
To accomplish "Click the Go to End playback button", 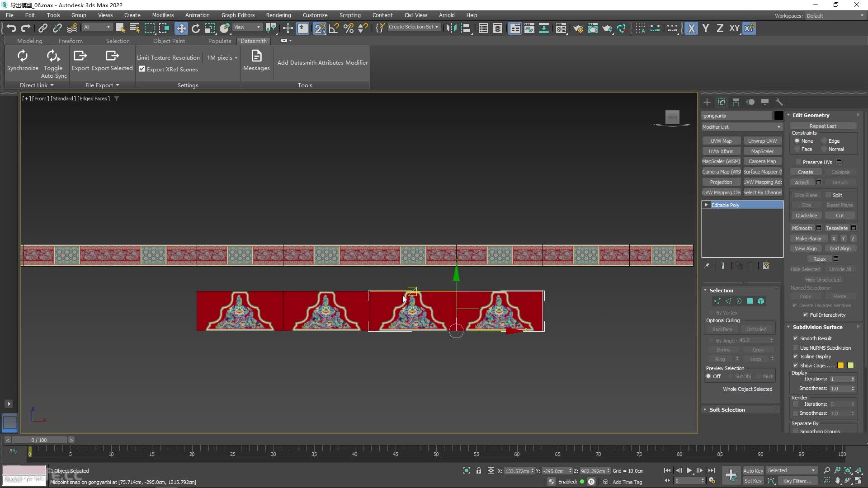I will tap(711, 470).
